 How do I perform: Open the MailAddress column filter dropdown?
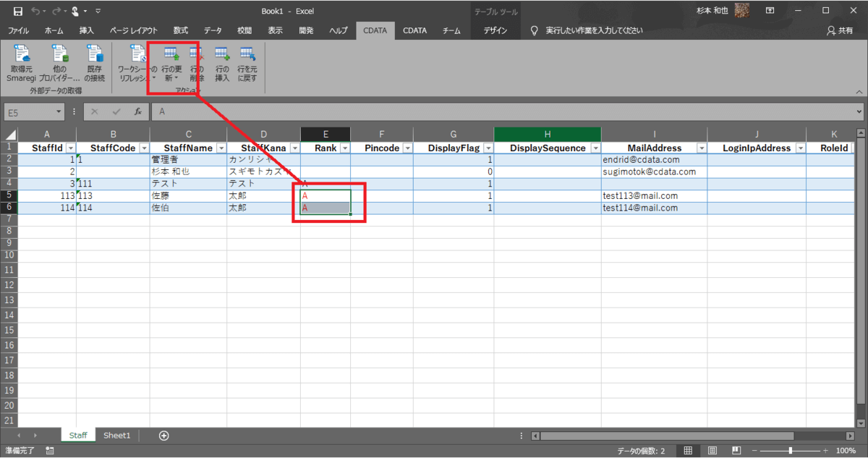(x=701, y=148)
